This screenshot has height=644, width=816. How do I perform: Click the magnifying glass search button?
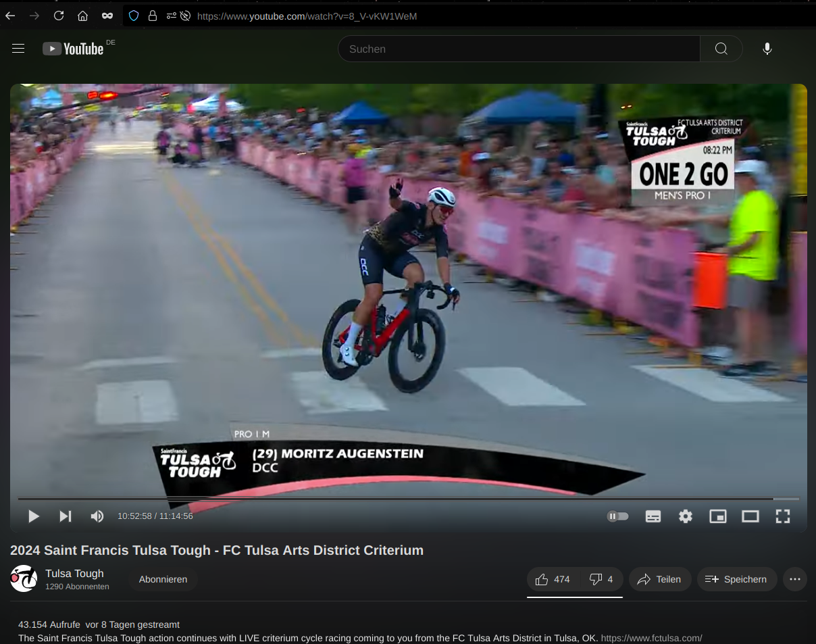721,49
